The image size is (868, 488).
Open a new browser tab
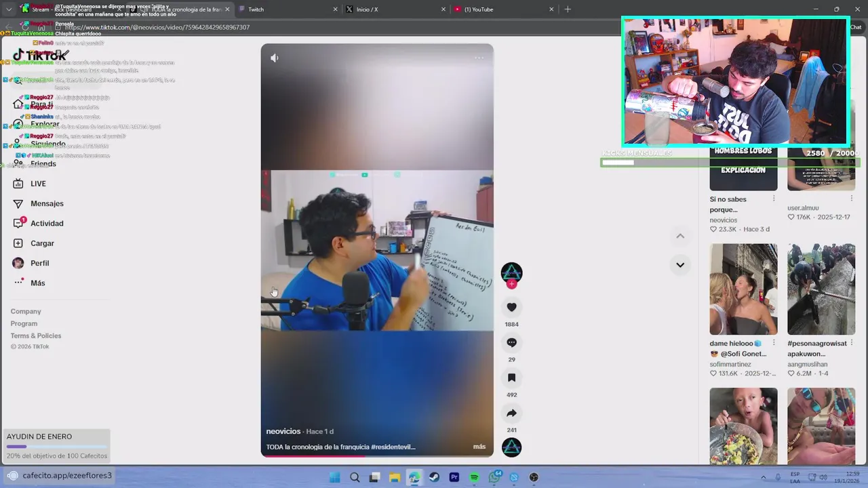click(568, 9)
